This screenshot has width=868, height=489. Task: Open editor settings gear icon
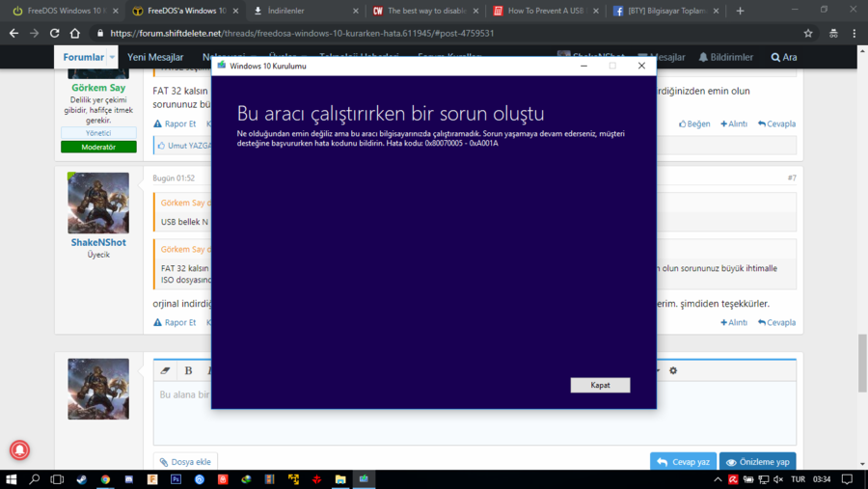tap(673, 370)
